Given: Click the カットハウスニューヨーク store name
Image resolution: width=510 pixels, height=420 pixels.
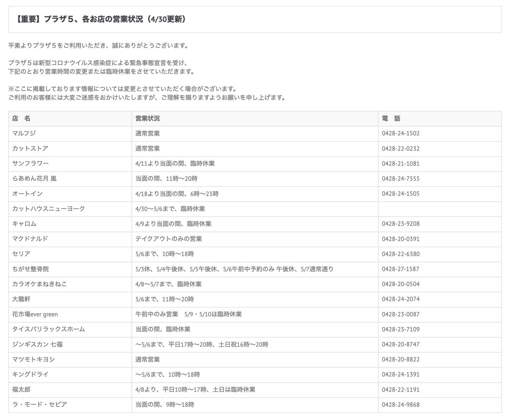Looking at the screenshot, I should tap(48, 209).
